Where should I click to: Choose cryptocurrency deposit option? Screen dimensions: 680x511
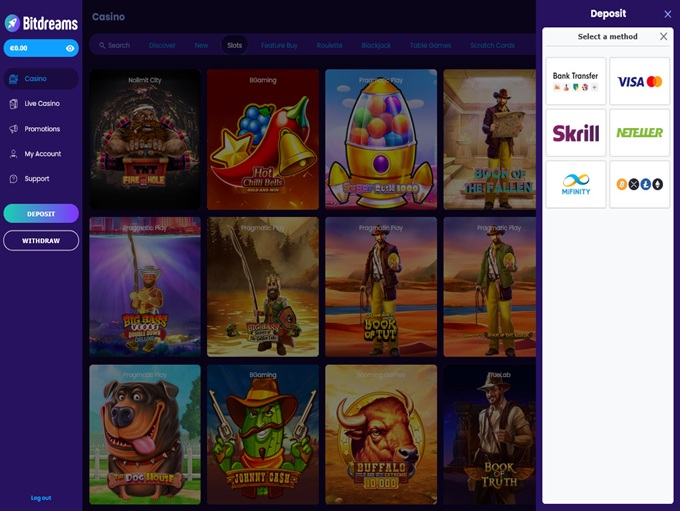tap(640, 184)
